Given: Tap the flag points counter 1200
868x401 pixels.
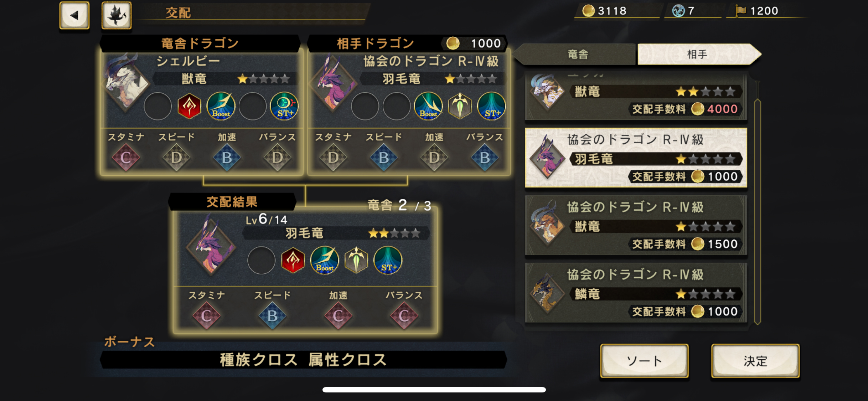Looking at the screenshot, I should tap(757, 11).
